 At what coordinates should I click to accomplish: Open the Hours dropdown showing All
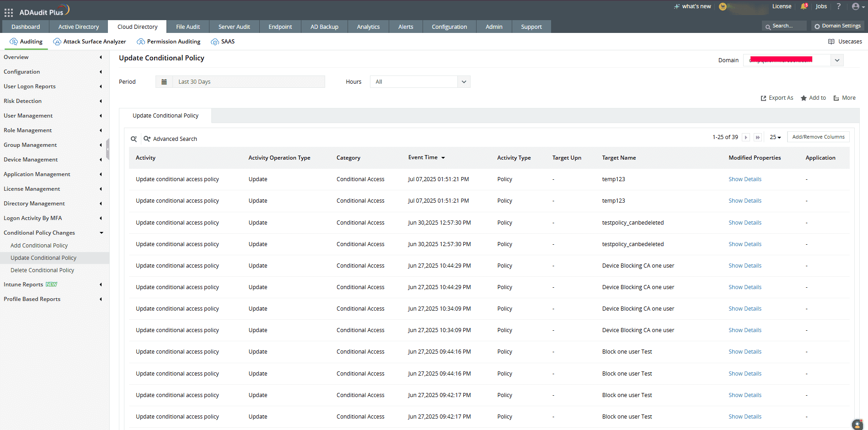pyautogui.click(x=464, y=81)
